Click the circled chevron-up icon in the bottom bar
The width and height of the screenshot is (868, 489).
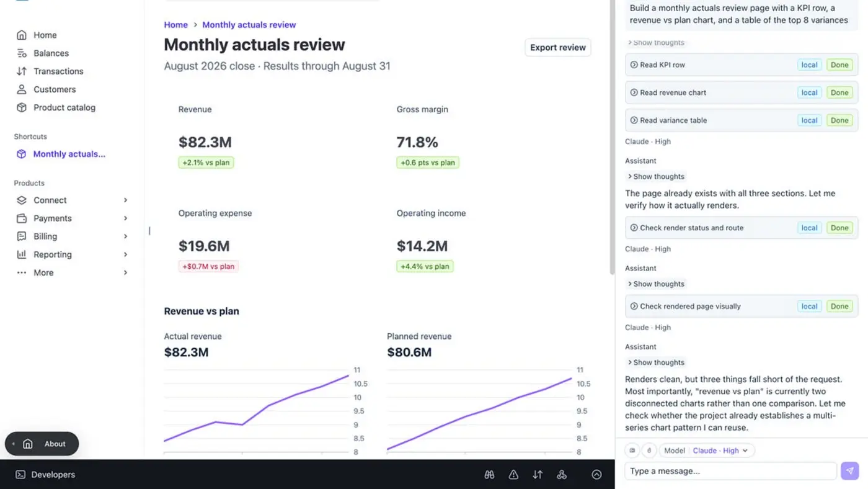(x=596, y=475)
